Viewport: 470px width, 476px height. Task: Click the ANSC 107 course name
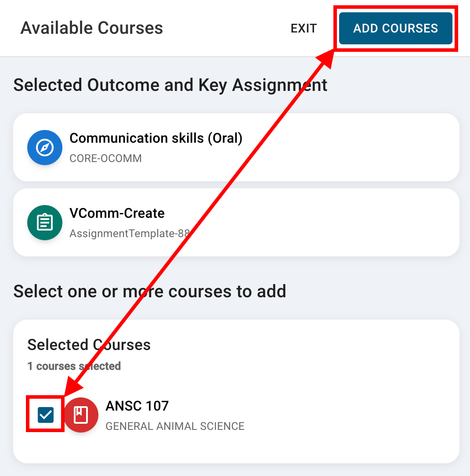coord(137,406)
